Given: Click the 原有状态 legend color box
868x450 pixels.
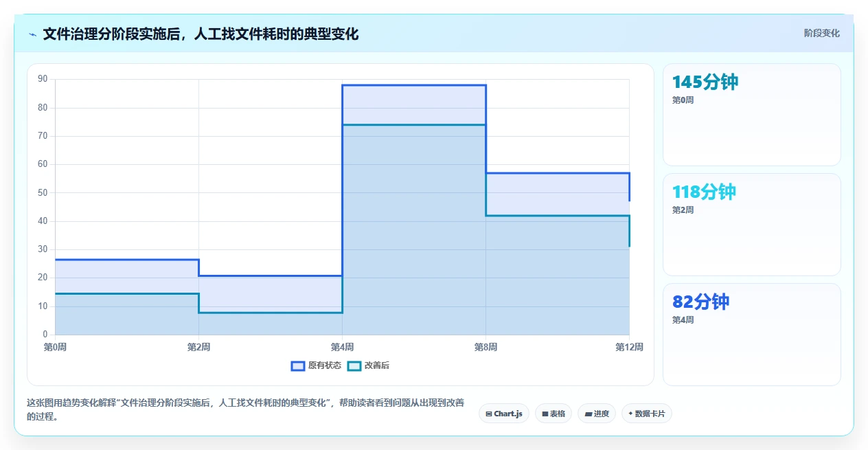Looking at the screenshot, I should (298, 365).
